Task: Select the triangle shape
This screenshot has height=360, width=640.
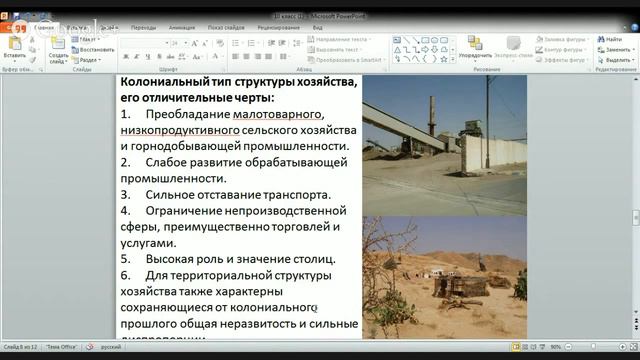Action: pyautogui.click(x=397, y=50)
